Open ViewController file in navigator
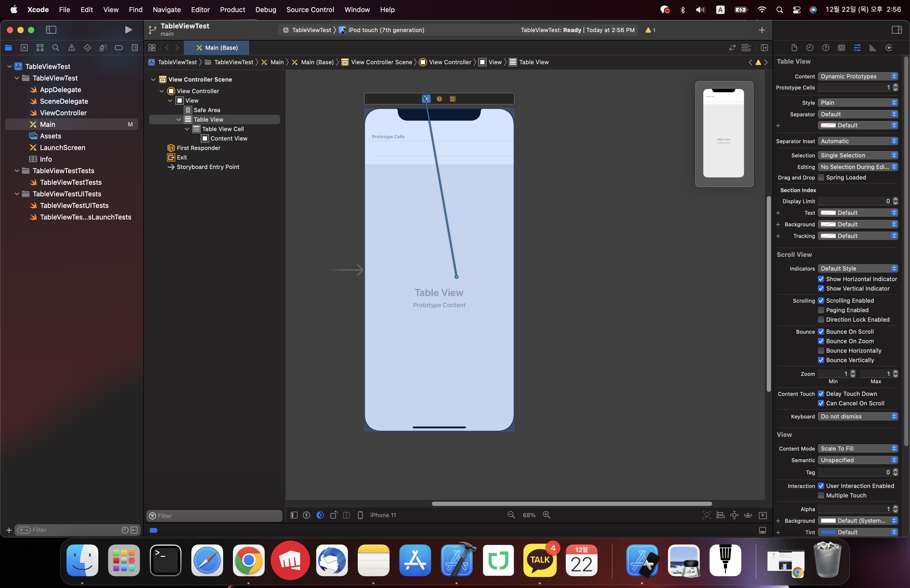 pyautogui.click(x=63, y=113)
